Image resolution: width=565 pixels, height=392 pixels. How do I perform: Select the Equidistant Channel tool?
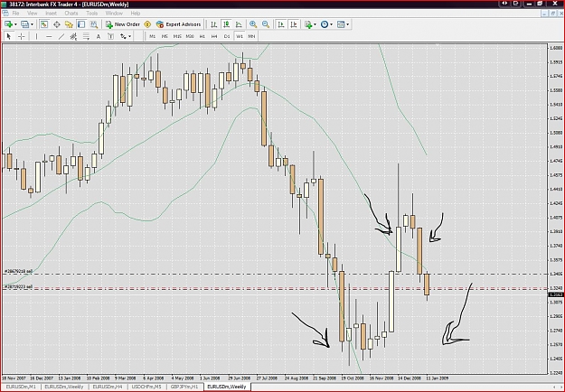pyautogui.click(x=73, y=36)
